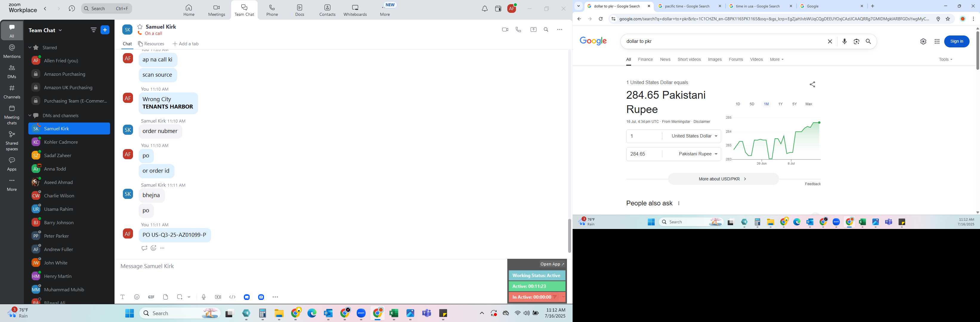Image resolution: width=980 pixels, height=322 pixels.
Task: Switch to the Home tab in Zoom
Action: pyautogui.click(x=189, y=10)
